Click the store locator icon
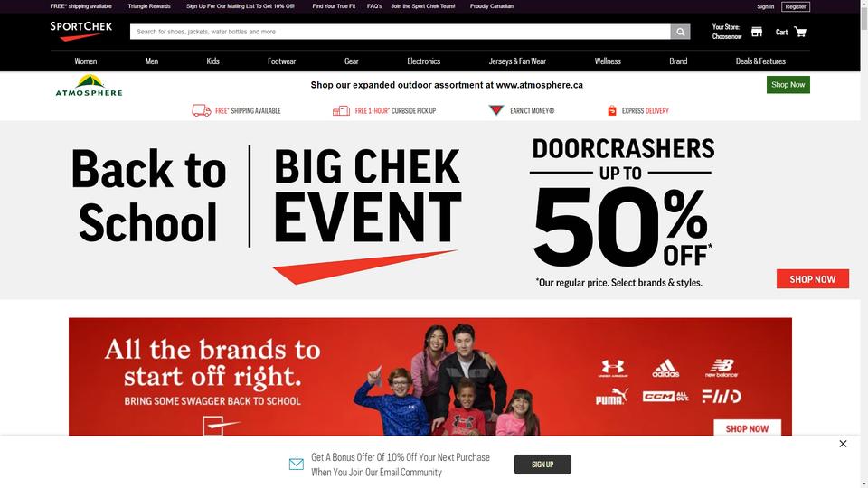 click(756, 32)
